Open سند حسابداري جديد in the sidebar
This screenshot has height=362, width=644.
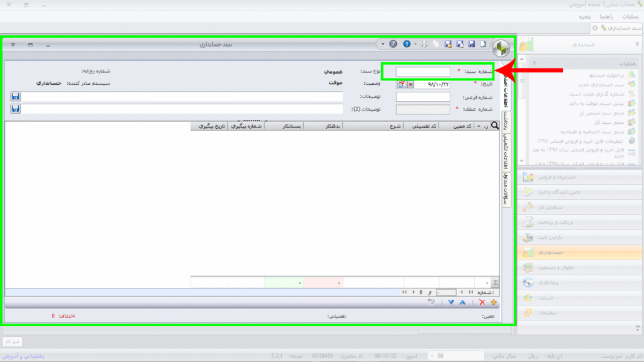pos(601,85)
